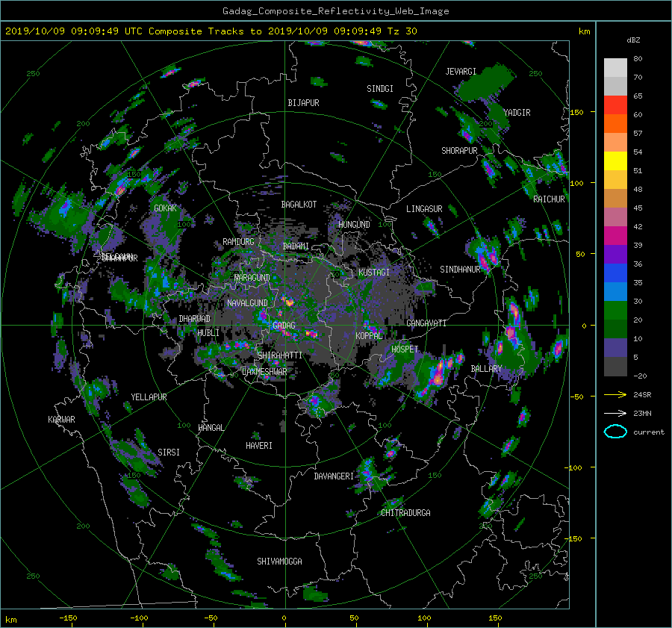The width and height of the screenshot is (672, 628).
Task: Click the SINDGI city label
Action: click(380, 89)
